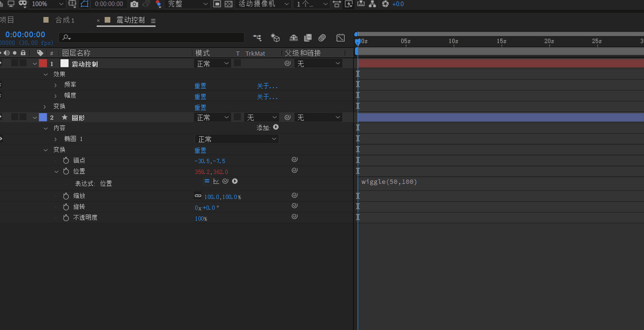
Task: Toggle the transparency grid icon
Action: 229,4
